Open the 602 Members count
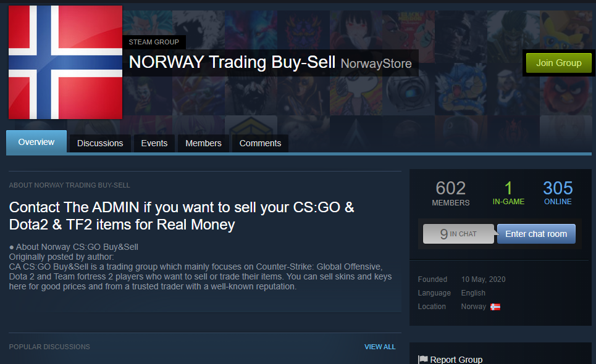Screen dimensions: 596x364 click(x=451, y=193)
